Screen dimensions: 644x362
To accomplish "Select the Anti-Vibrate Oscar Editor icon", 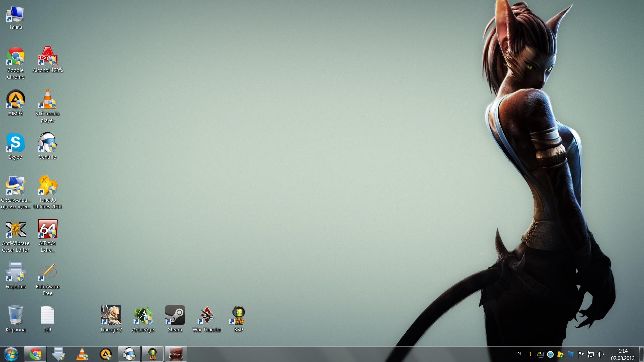I will pyautogui.click(x=15, y=236).
